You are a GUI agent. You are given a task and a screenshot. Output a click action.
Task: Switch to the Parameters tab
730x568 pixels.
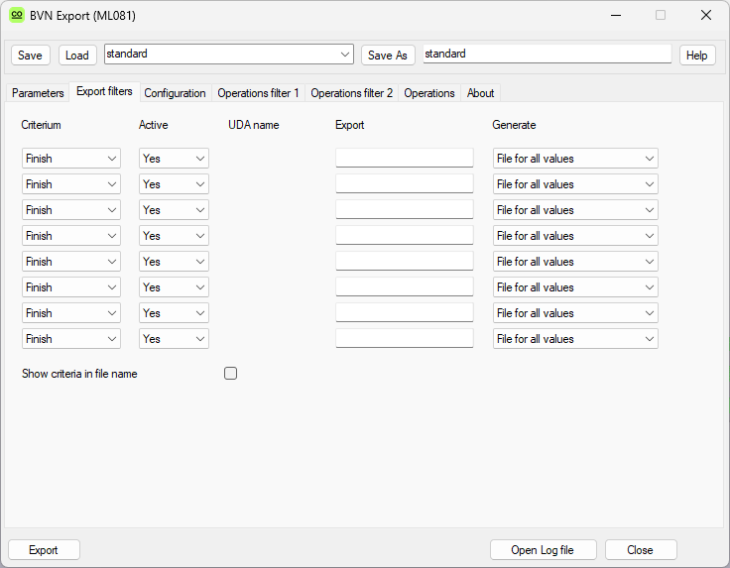[38, 93]
